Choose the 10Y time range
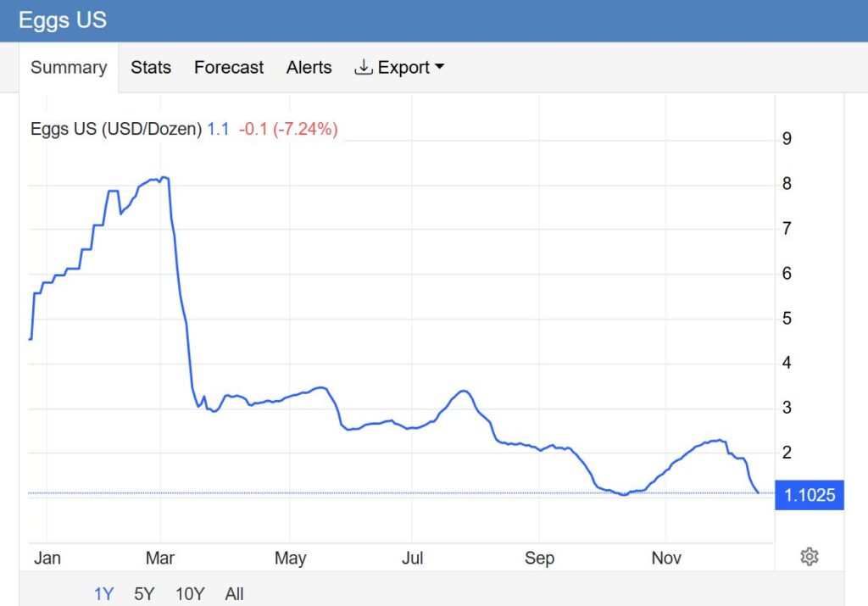Image resolution: width=868 pixels, height=606 pixels. point(189,594)
